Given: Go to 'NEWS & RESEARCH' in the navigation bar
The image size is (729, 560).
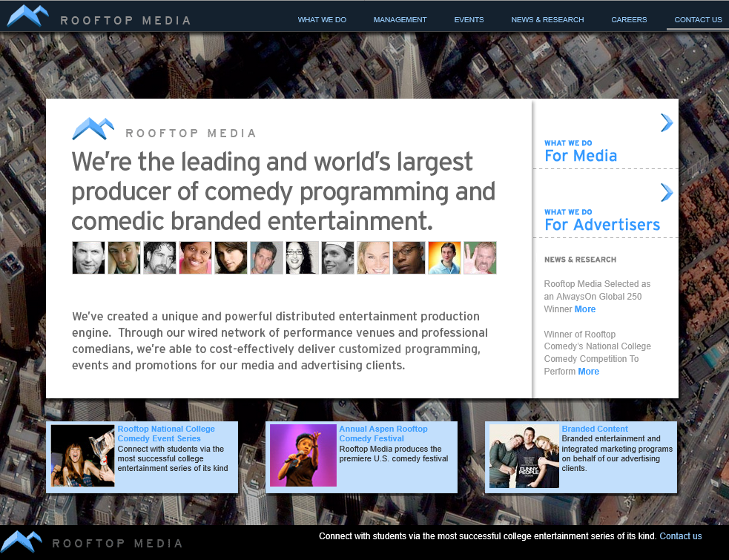Looking at the screenshot, I should tap(547, 20).
